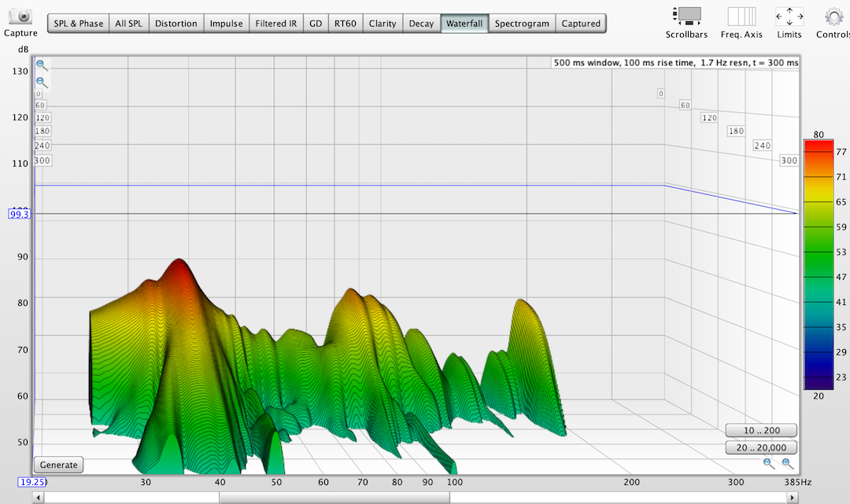Zoom out on the vertical dB axis
The image size is (850, 504).
(41, 83)
